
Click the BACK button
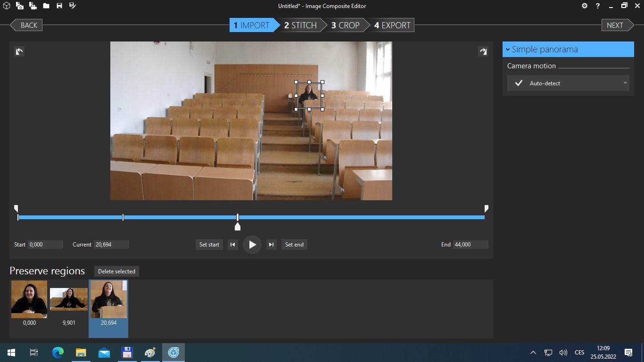click(x=26, y=25)
